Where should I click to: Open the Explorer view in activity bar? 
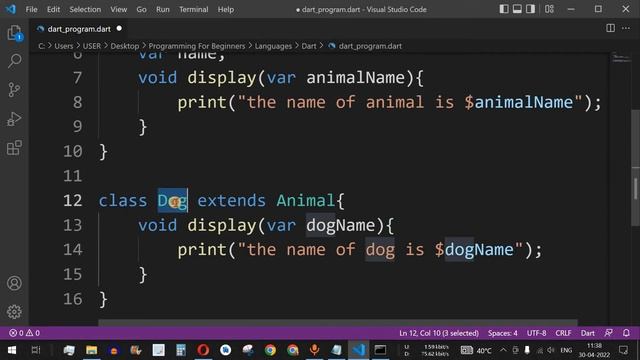click(x=14, y=33)
